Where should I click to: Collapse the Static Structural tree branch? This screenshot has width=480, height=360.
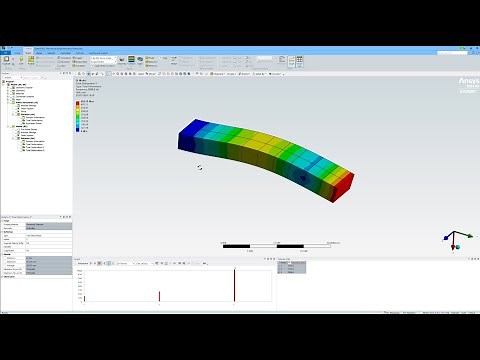[x=8, y=102]
